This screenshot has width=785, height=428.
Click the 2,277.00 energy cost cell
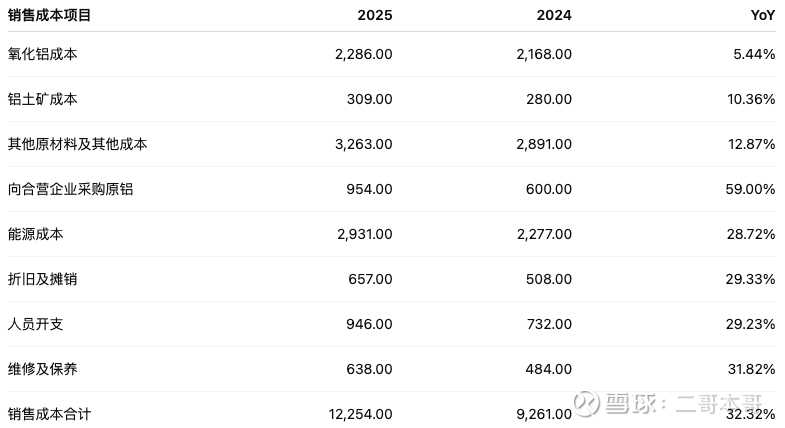point(544,234)
